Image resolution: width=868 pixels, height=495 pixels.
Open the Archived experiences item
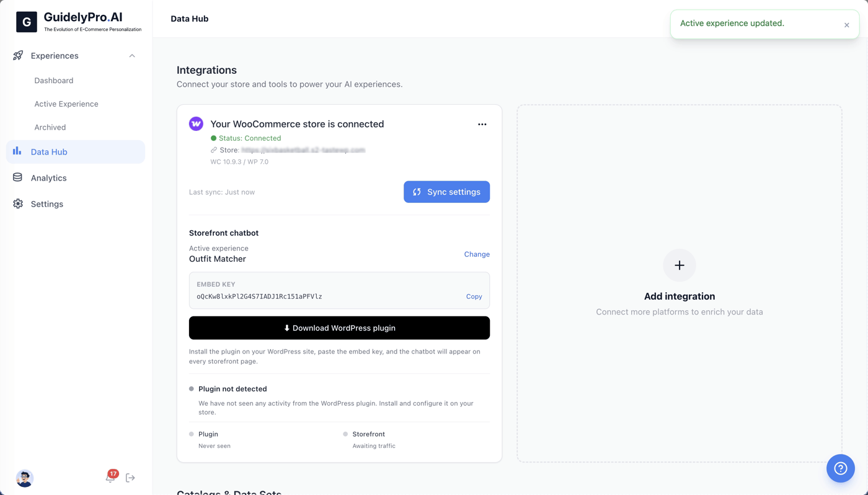coord(50,127)
